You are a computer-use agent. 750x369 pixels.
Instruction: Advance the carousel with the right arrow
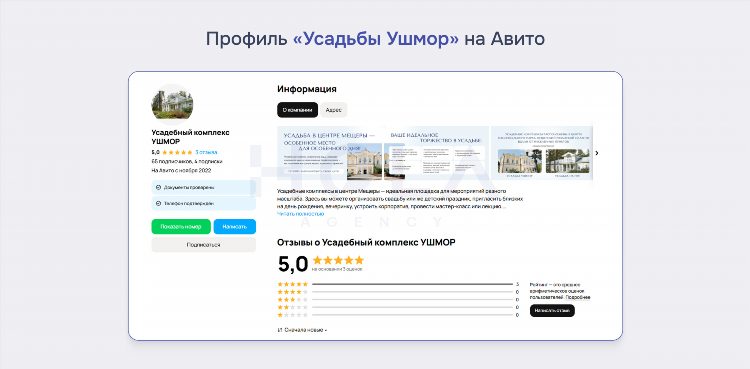(x=596, y=153)
